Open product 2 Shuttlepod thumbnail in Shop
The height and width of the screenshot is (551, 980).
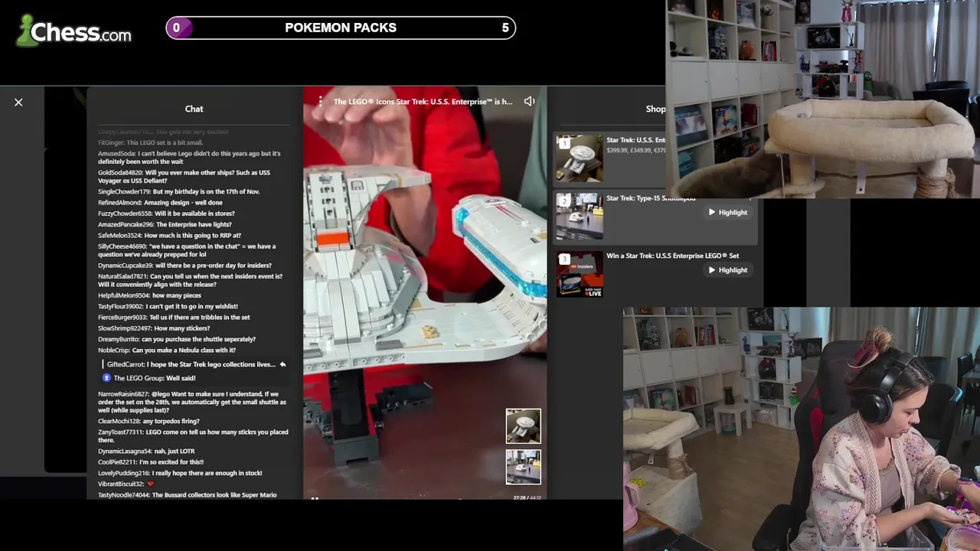coord(580,216)
